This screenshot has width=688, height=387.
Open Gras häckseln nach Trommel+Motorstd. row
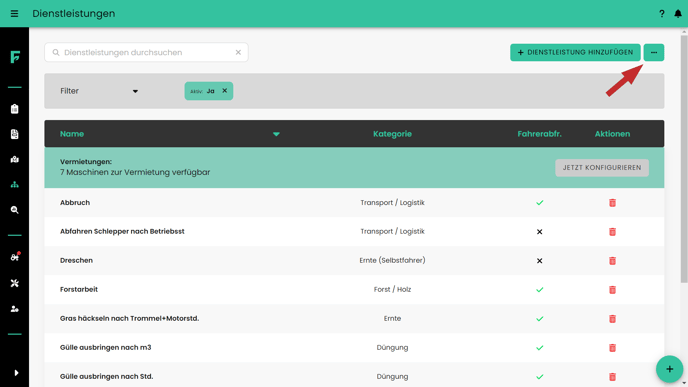[354, 319]
